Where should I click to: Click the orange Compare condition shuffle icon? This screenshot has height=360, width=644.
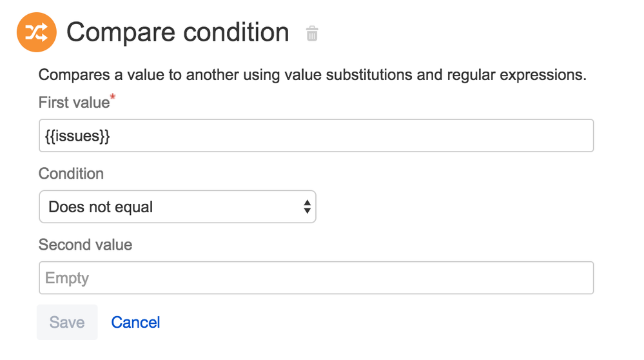tap(37, 32)
